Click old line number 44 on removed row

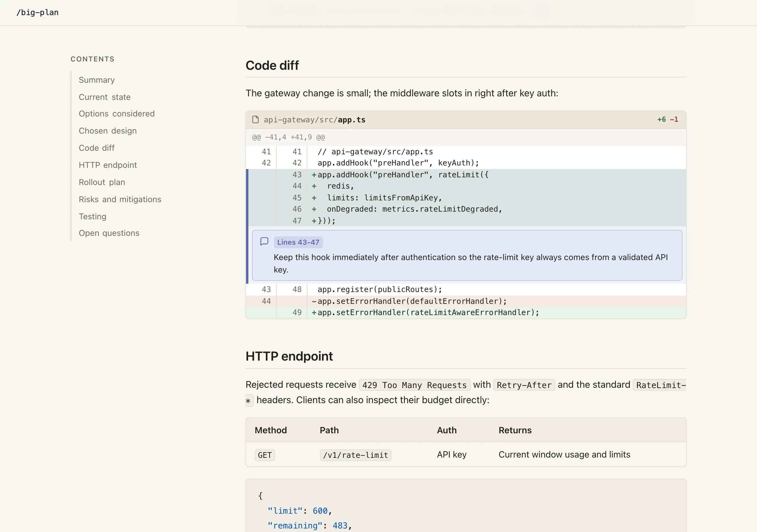pos(266,301)
